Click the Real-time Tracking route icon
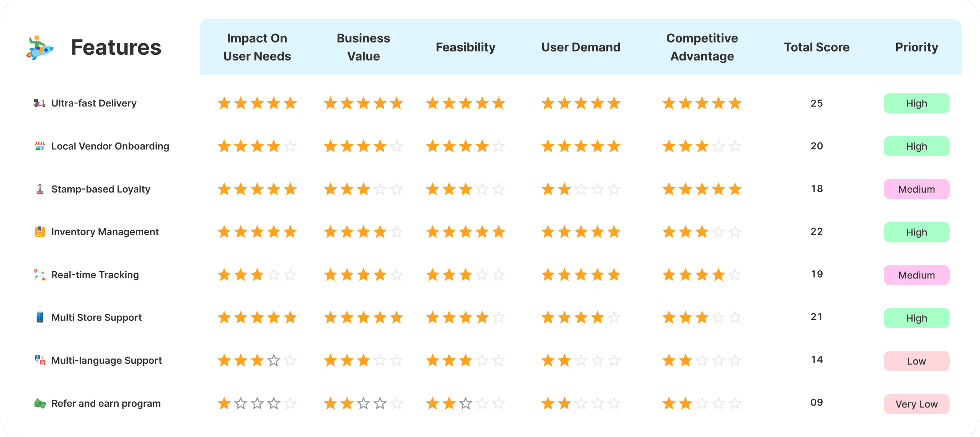 coord(40,275)
